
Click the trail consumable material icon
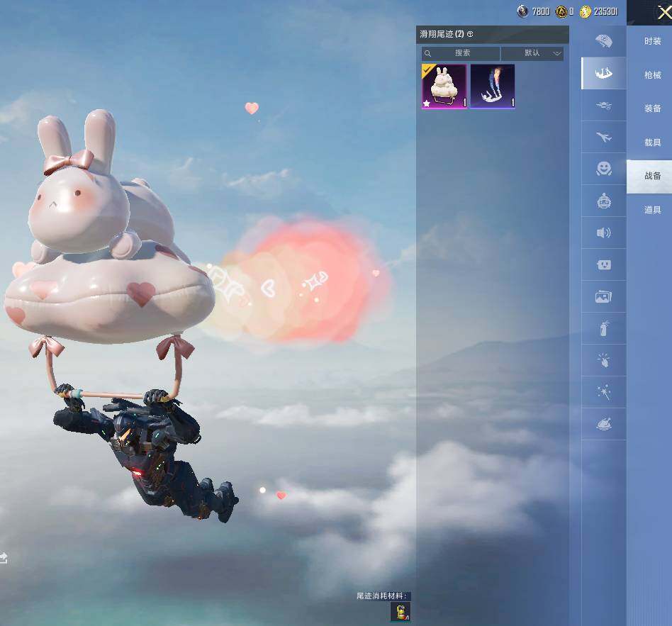pos(401,612)
